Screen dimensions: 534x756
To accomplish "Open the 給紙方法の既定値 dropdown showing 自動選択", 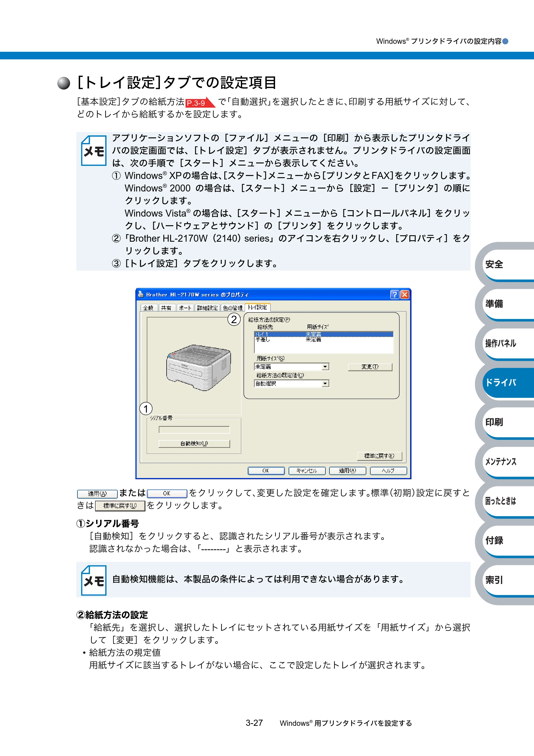I will 292,383.
